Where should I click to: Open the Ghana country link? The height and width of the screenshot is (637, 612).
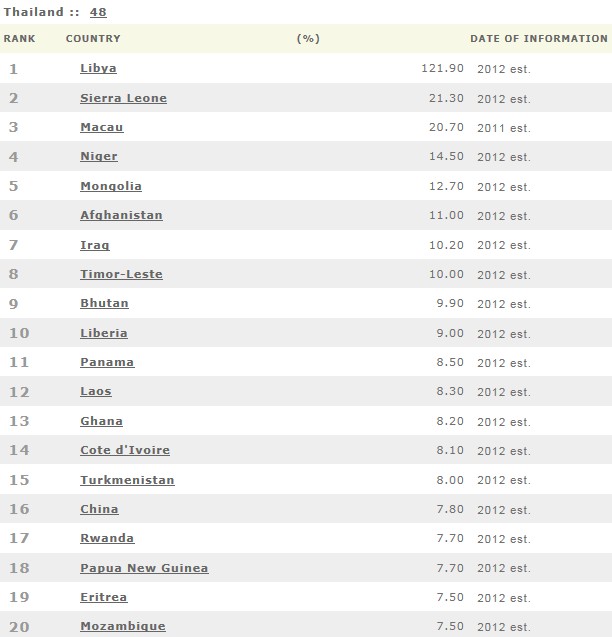coord(101,421)
